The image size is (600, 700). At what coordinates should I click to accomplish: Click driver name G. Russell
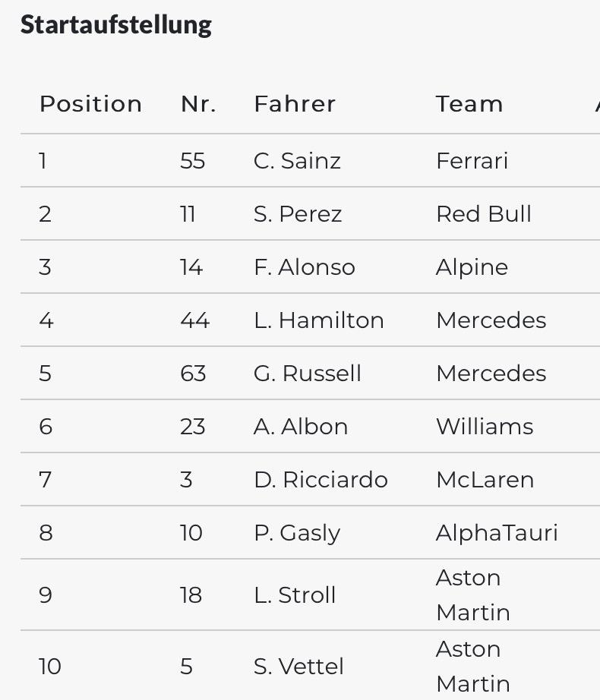[308, 374]
